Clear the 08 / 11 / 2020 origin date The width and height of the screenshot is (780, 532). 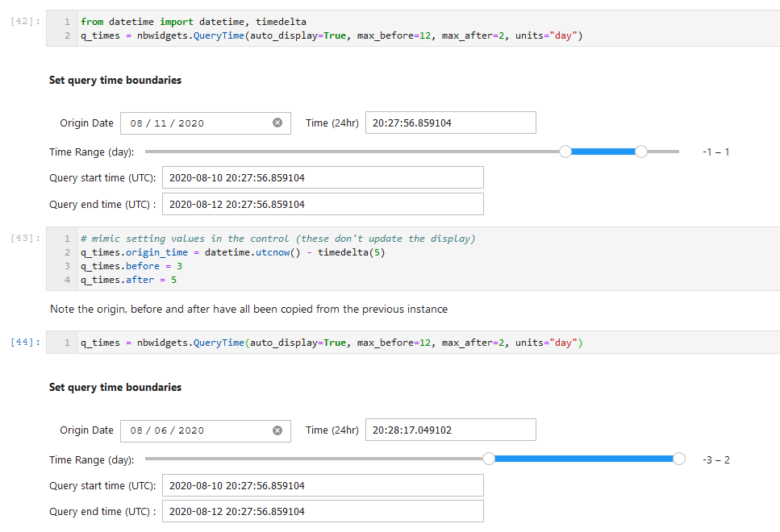pyautogui.click(x=277, y=123)
